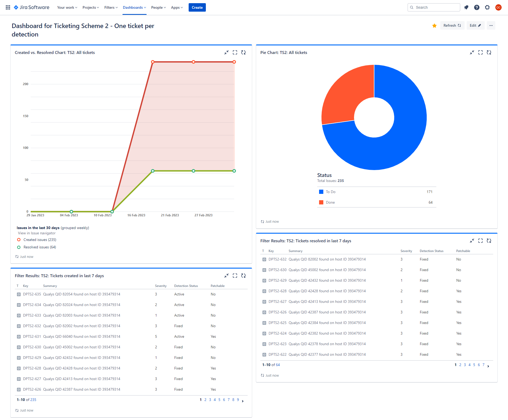This screenshot has width=508, height=420.
Task: Click your profile avatar
Action: tap(498, 7)
